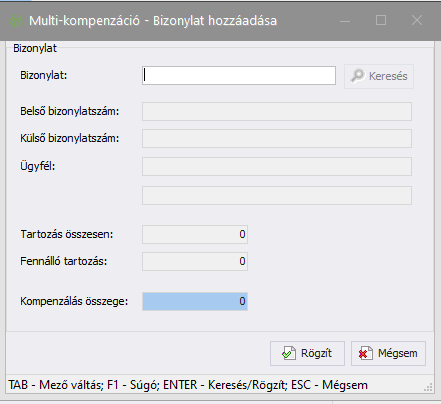Click the green application icon in title bar
This screenshot has width=441, height=404.
pos(16,21)
